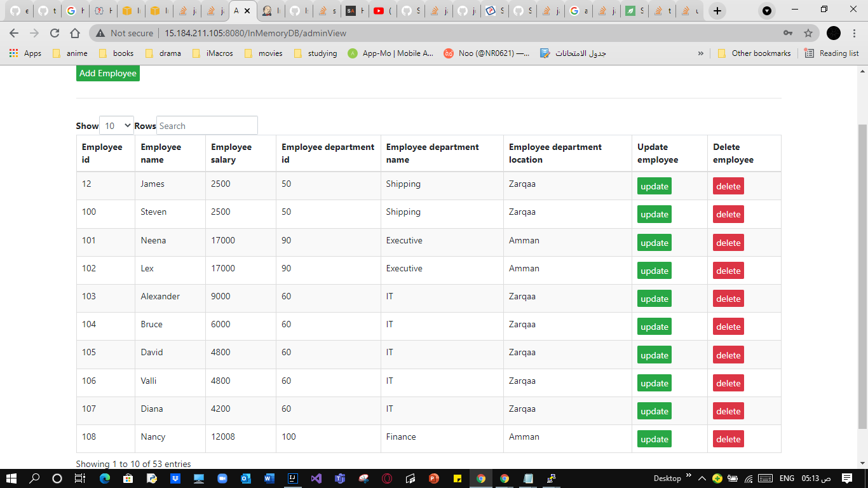Delete employee Nancy
The height and width of the screenshot is (488, 868).
(x=728, y=438)
